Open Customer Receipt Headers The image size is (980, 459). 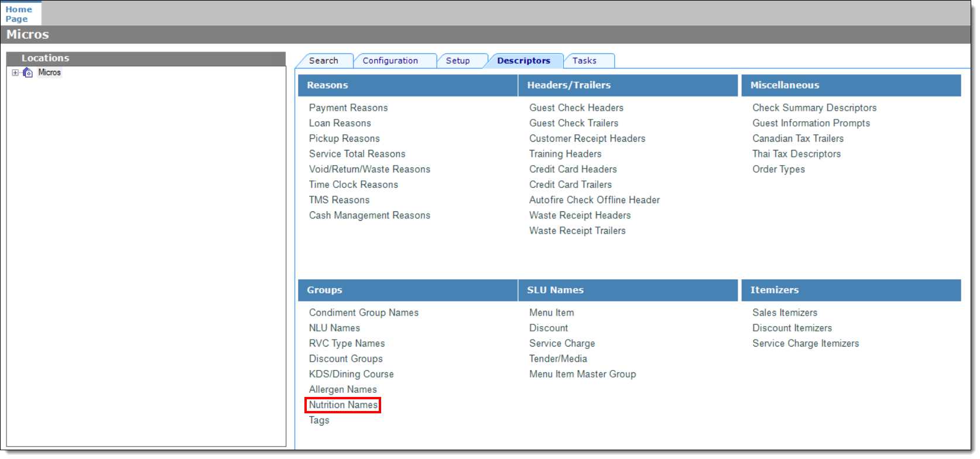587,138
